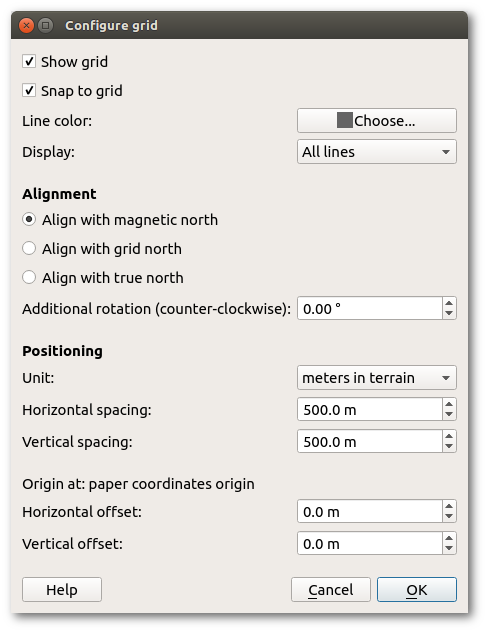The height and width of the screenshot is (632, 487).
Task: Increase additional rotation with up arrow
Action: tap(449, 303)
